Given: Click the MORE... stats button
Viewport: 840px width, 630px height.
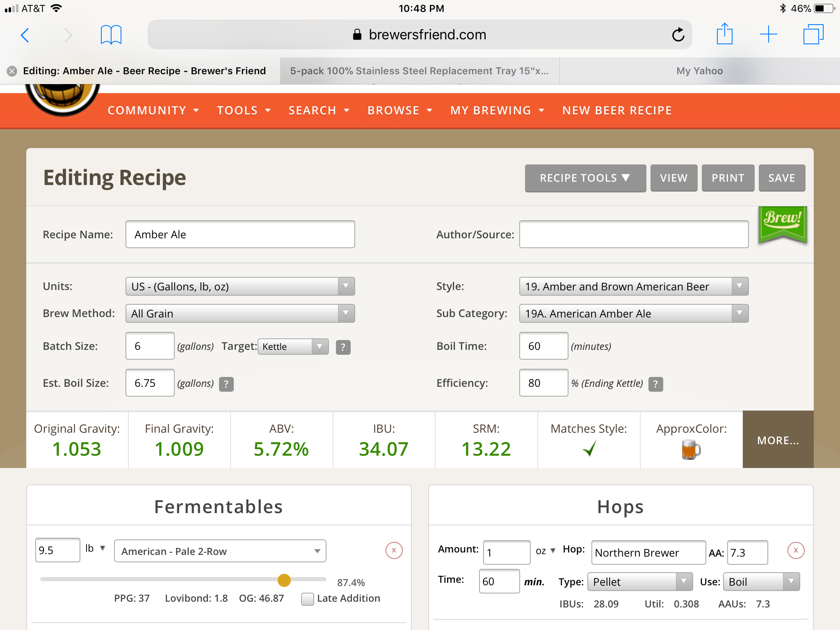Looking at the screenshot, I should (778, 440).
